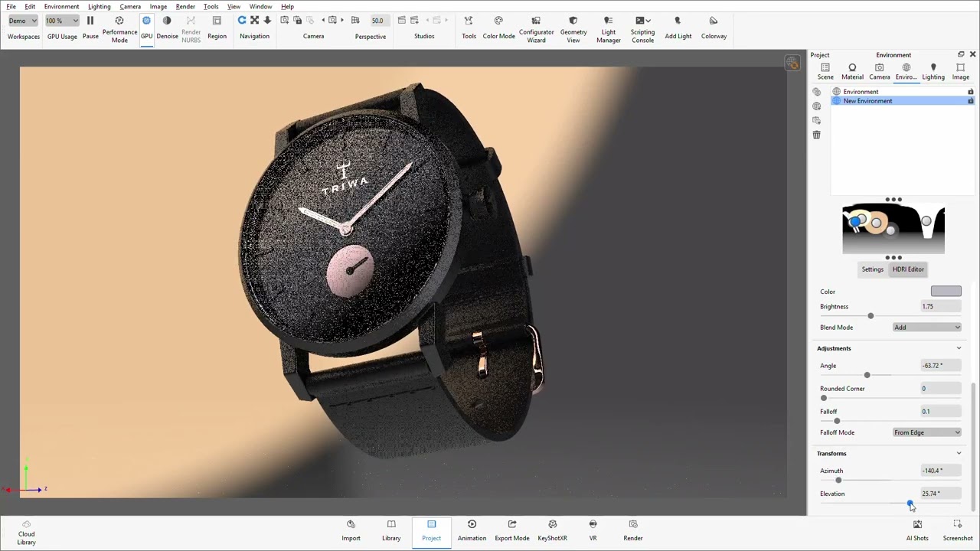The height and width of the screenshot is (551, 980).
Task: Toggle Region rendering
Action: 217,27
